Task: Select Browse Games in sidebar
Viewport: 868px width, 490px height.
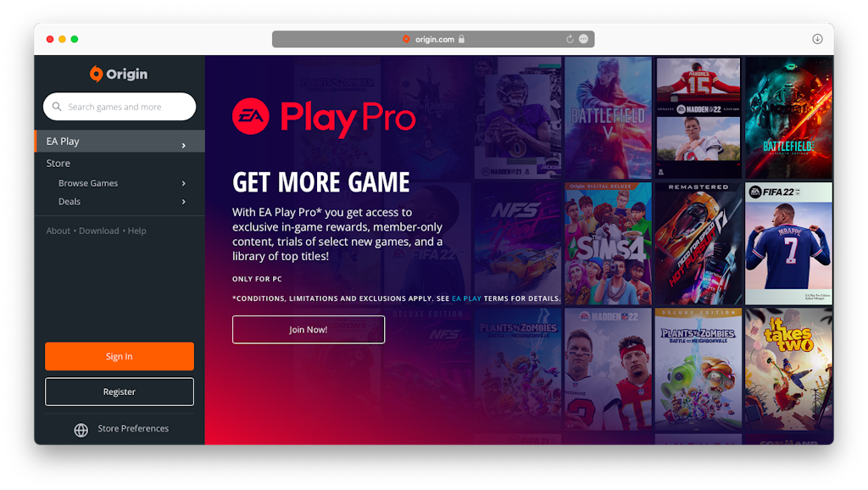Action: click(x=88, y=183)
